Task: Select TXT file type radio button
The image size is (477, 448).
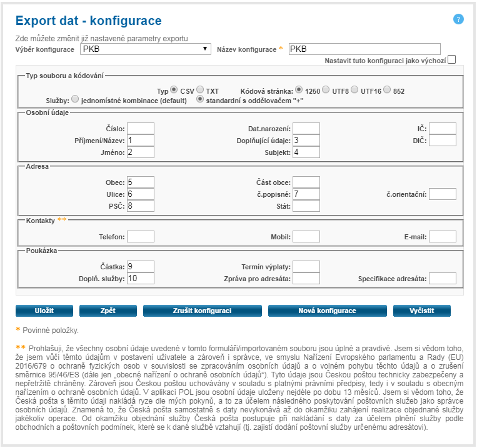Action: 200,90
